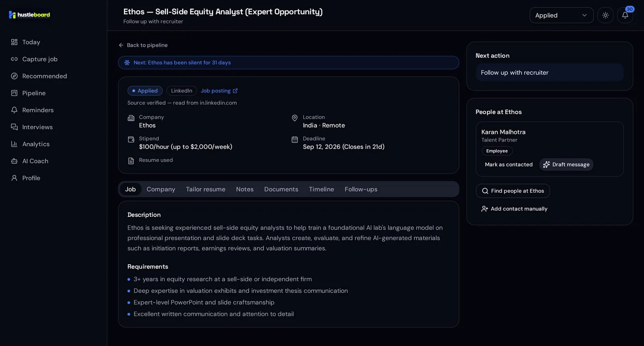644x346 pixels.
Task: Open notifications bell with 30 badge
Action: tap(625, 15)
